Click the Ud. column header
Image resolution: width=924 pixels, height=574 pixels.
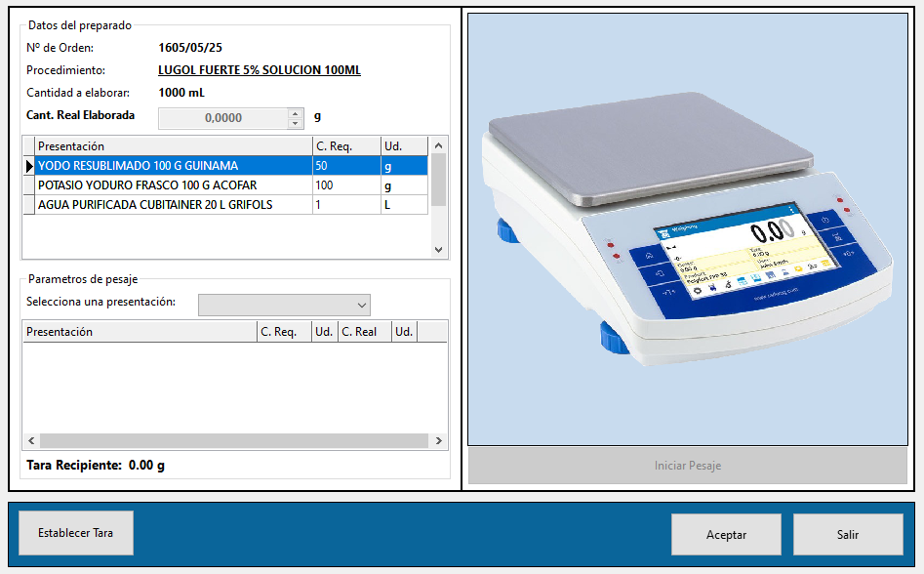coord(403,145)
